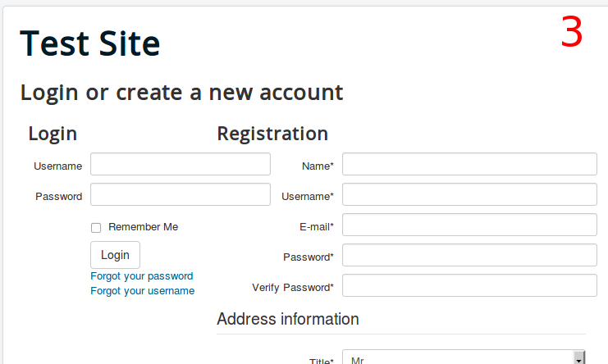Open the Forgot your password link
Viewport: 608px width, 364px height.
tap(142, 276)
